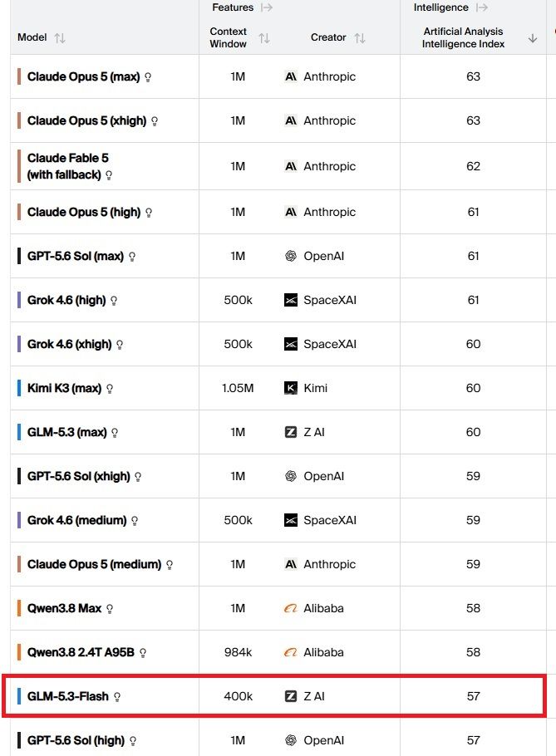Screen dimensions: 556x756
Task: Click the lightbulb icon beside Kimi K3 (max)
Action: [110, 389]
